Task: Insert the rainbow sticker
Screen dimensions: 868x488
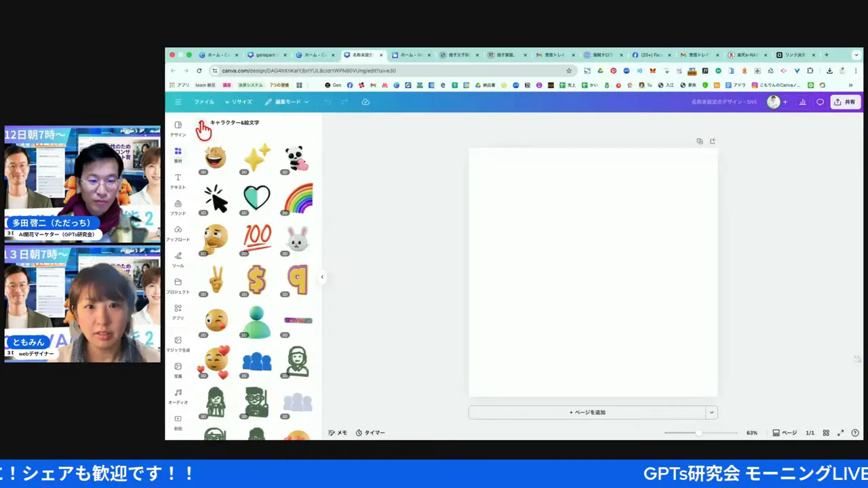Action: coord(298,198)
